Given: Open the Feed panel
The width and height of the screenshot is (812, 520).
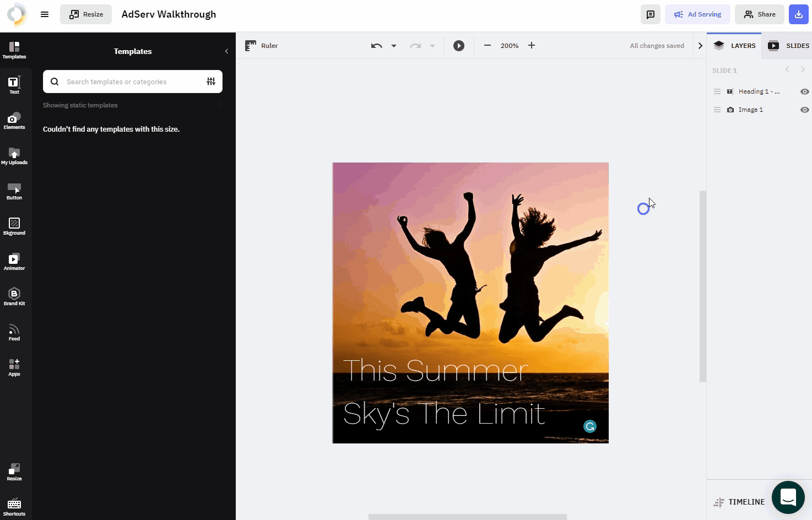Looking at the screenshot, I should (14, 332).
